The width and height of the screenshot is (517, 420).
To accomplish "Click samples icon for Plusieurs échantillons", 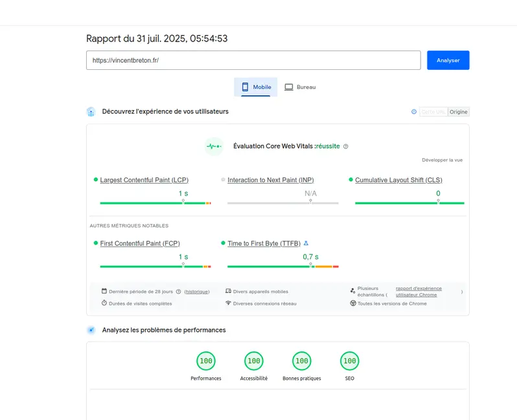I will click(x=352, y=291).
